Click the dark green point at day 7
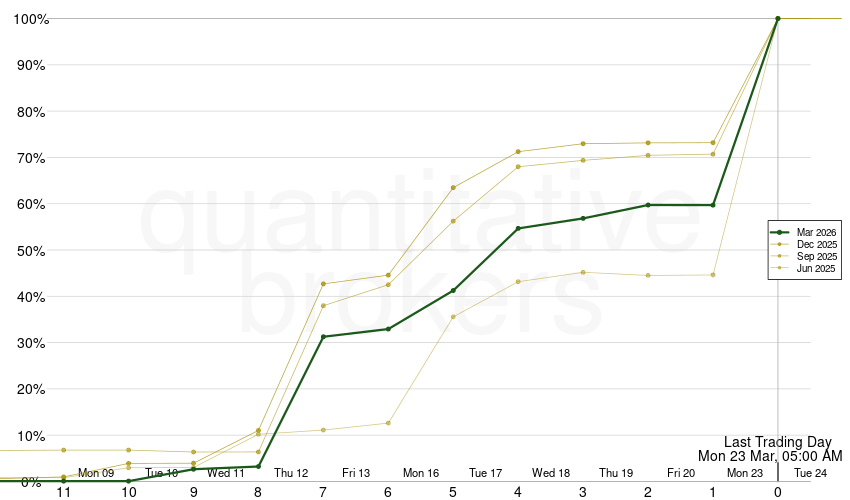Viewport: 850px width, 500px height. coord(323,337)
